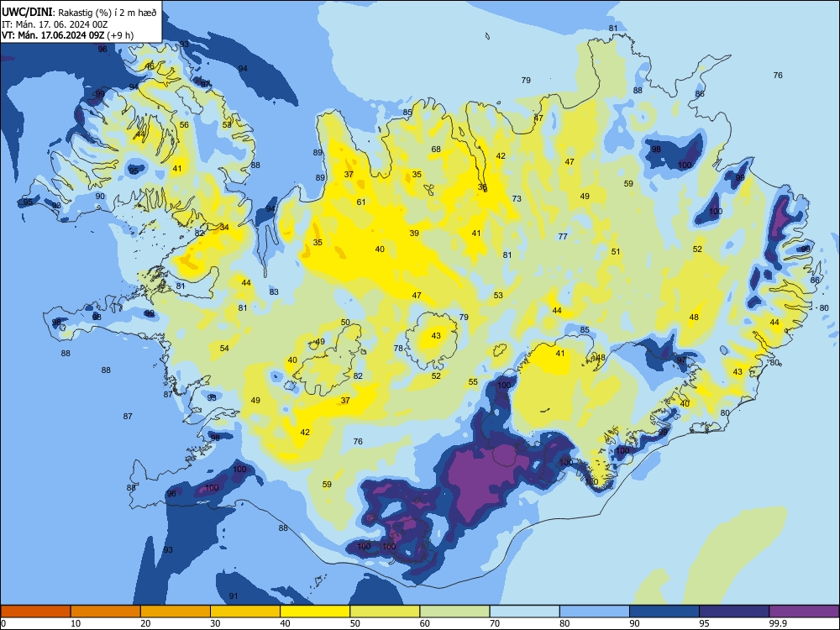
Task: Click the "IT: Mán. 17. 06. 2024 00Z" line
Action: [55, 24]
